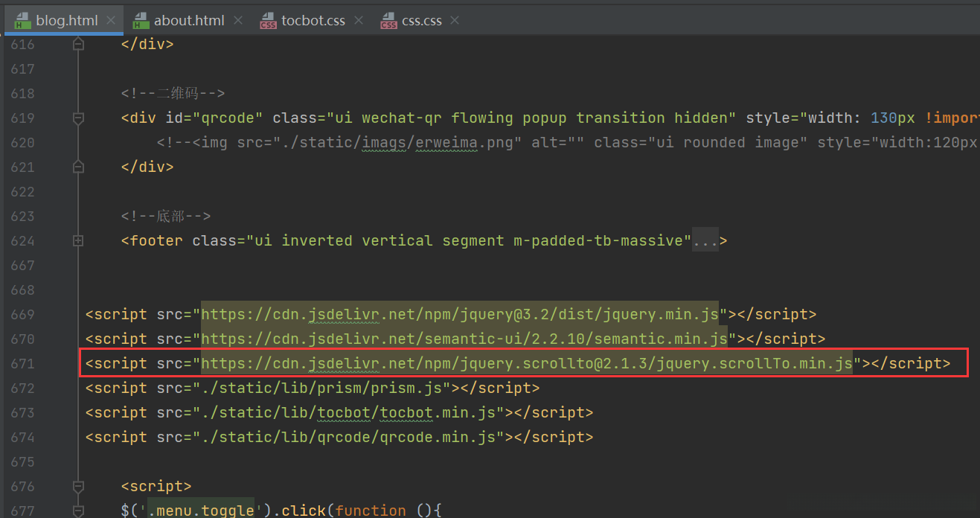980x518 pixels.
Task: Close the css.css tab
Action: coord(455,20)
